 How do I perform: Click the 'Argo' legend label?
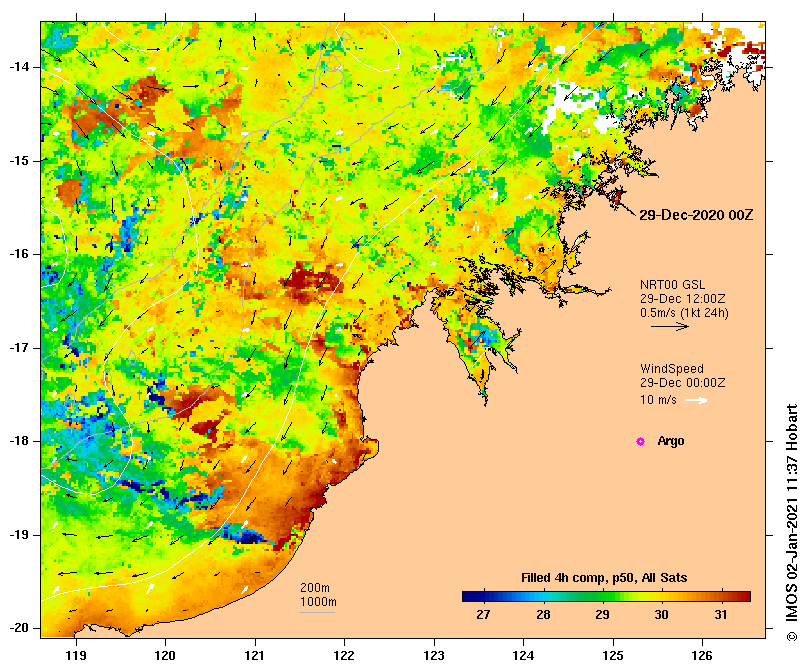pyautogui.click(x=671, y=441)
